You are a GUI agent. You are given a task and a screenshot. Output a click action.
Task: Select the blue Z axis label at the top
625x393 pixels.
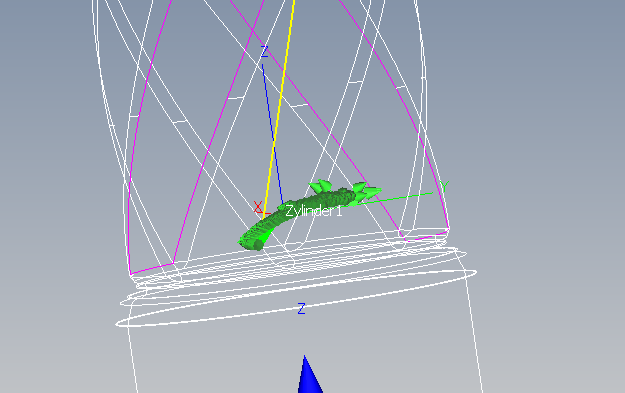click(x=264, y=52)
